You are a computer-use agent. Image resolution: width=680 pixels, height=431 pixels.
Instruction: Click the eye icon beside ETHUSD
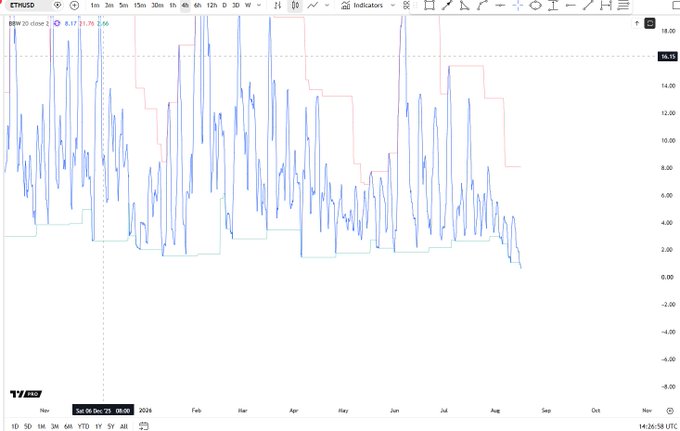[58, 5]
